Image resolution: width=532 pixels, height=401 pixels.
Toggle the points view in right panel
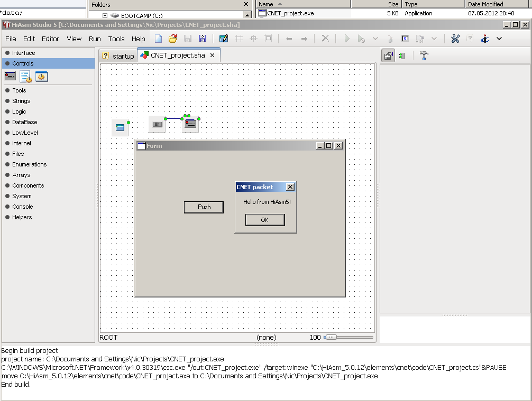click(402, 55)
